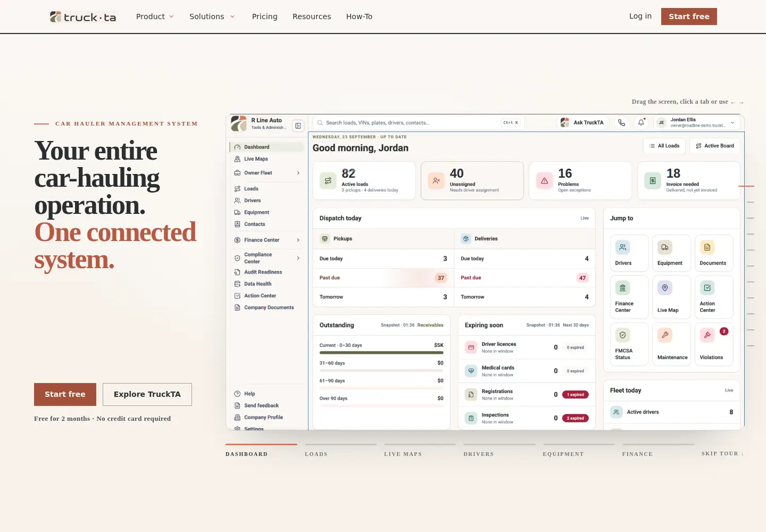The image size is (766, 532).
Task: Open Drivers tile in Jump to
Action: point(629,253)
